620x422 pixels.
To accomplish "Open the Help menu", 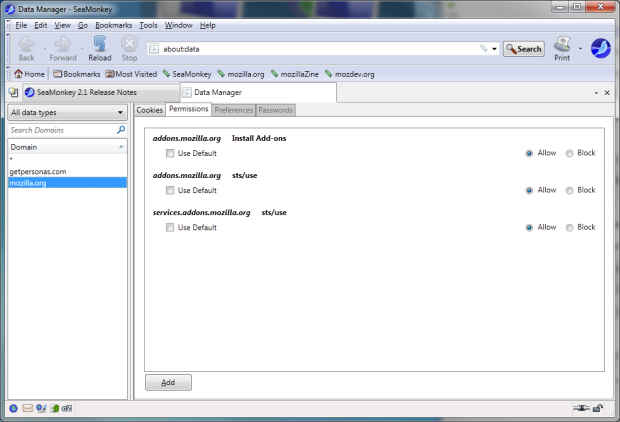I will coord(208,25).
